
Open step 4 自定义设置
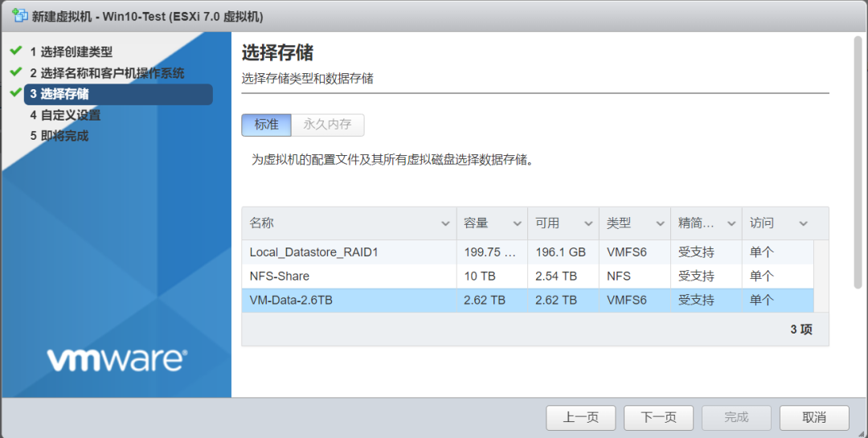tap(65, 115)
